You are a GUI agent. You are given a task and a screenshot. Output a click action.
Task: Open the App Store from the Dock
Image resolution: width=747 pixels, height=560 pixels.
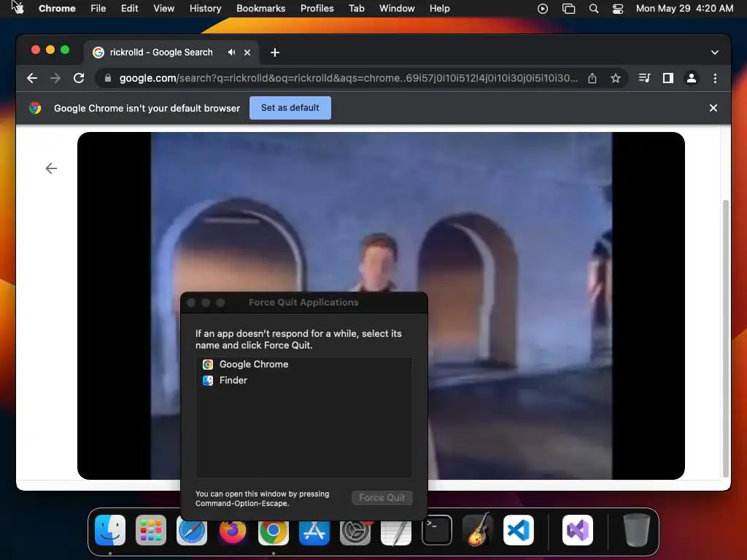(314, 530)
